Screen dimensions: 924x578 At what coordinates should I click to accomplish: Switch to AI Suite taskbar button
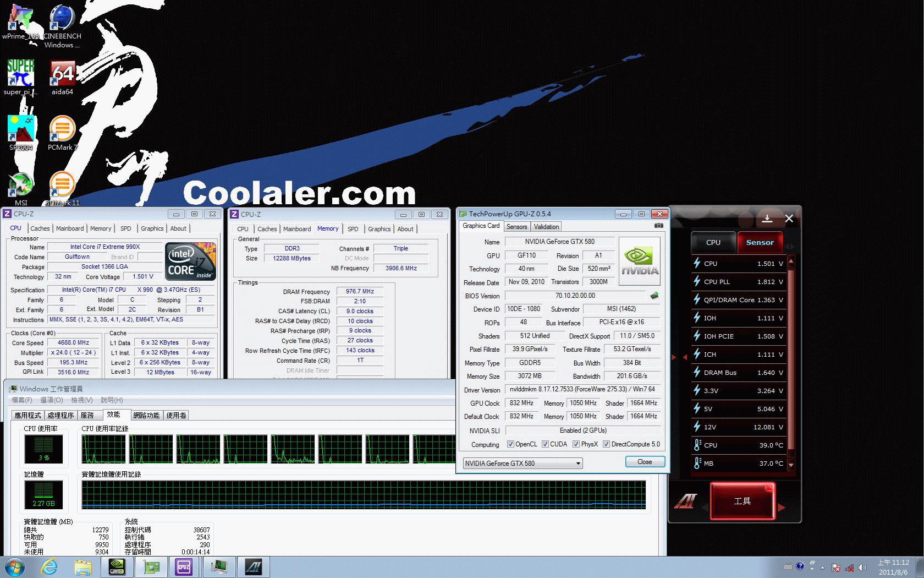[x=253, y=567]
